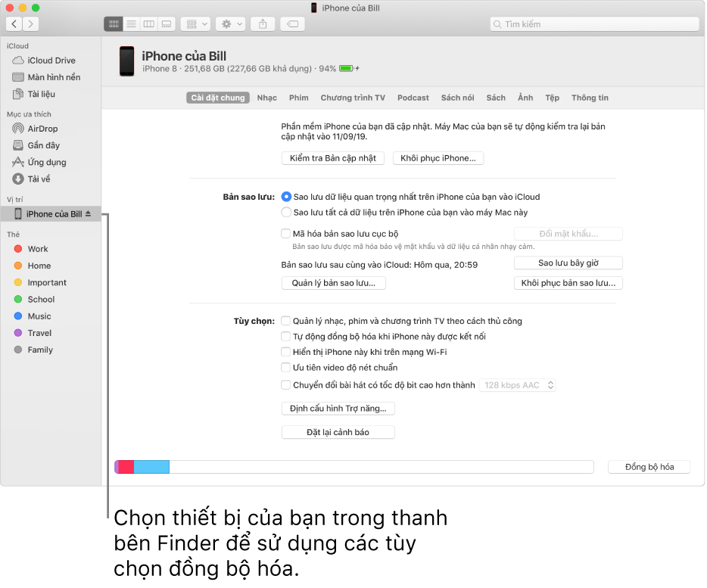Switch to Ảnh tab
Image resolution: width=707 pixels, height=588 pixels.
click(x=525, y=98)
